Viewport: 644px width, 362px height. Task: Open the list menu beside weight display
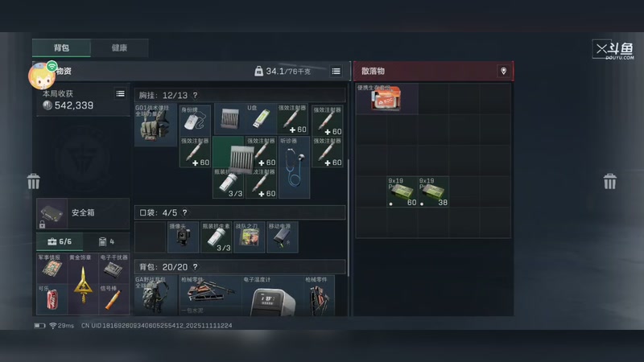(x=336, y=71)
